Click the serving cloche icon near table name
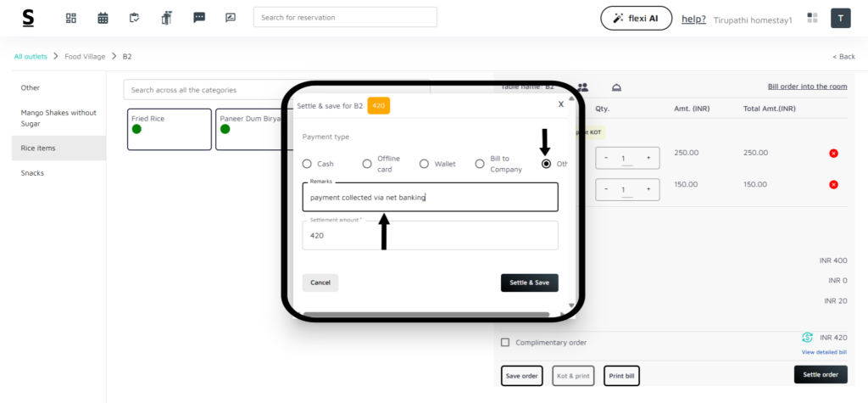Image resolution: width=868 pixels, height=403 pixels. [x=616, y=87]
